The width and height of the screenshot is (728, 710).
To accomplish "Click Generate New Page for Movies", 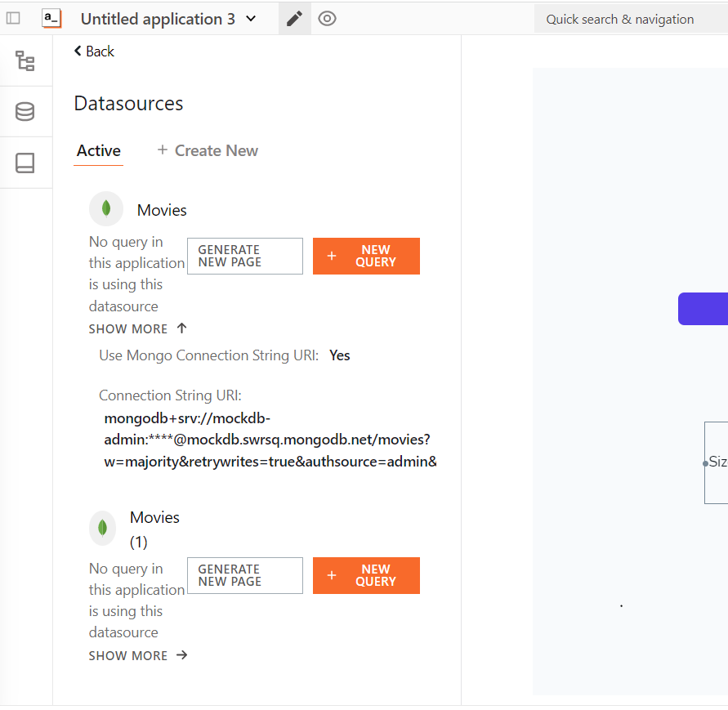I will click(x=245, y=257).
